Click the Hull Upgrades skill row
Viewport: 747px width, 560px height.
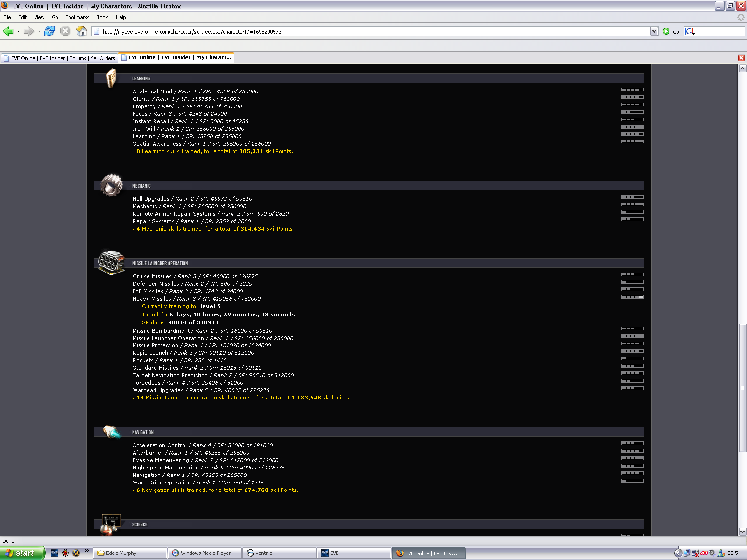pos(192,199)
